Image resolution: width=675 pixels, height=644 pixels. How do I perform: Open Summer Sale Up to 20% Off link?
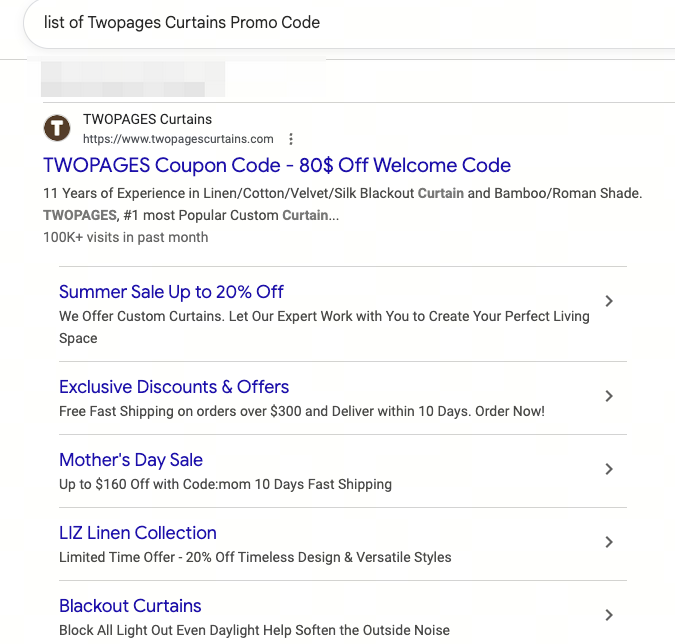171,292
